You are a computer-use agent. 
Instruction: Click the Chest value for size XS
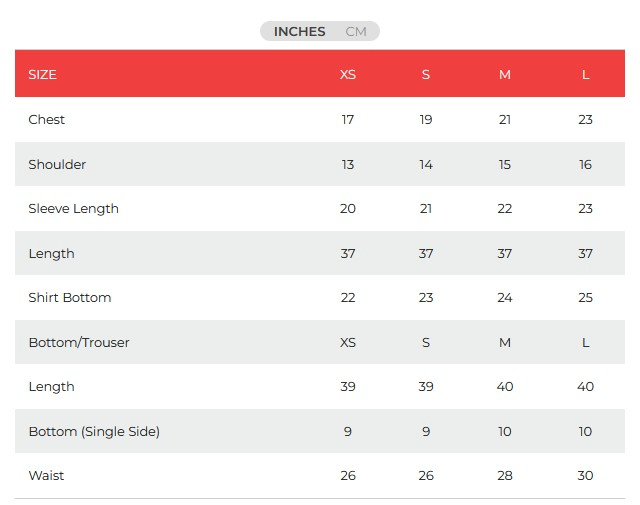348,120
